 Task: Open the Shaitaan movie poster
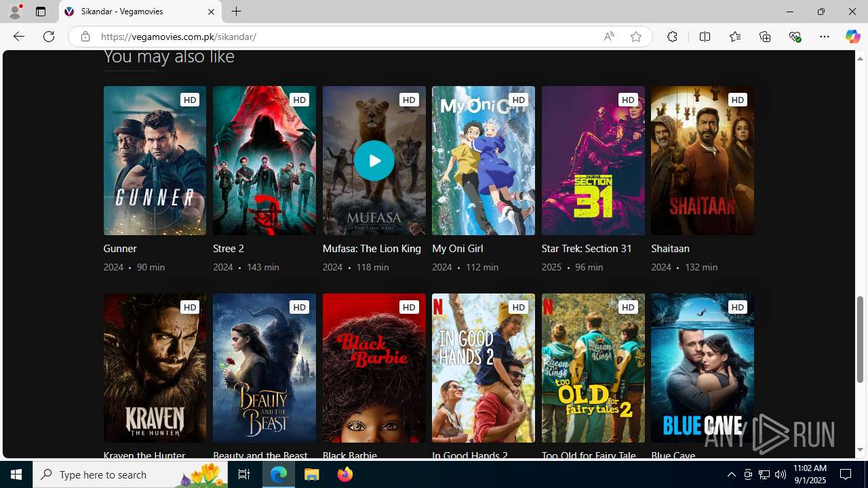[703, 161]
